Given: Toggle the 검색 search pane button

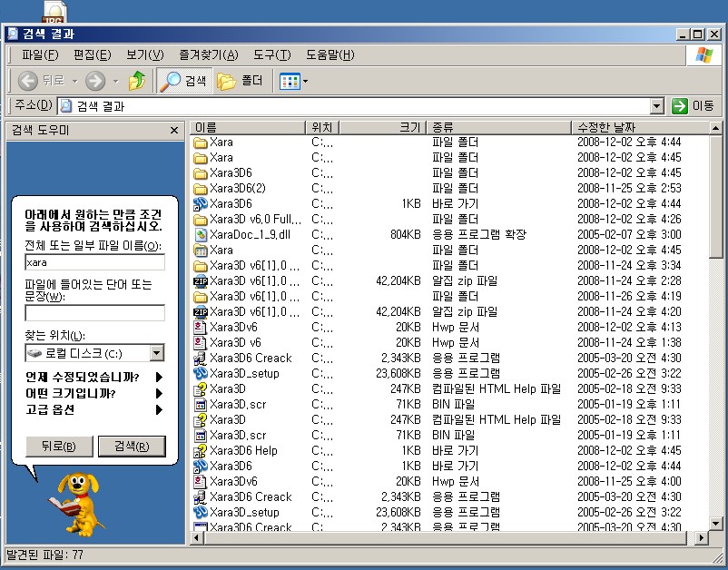Looking at the screenshot, I should 184,81.
